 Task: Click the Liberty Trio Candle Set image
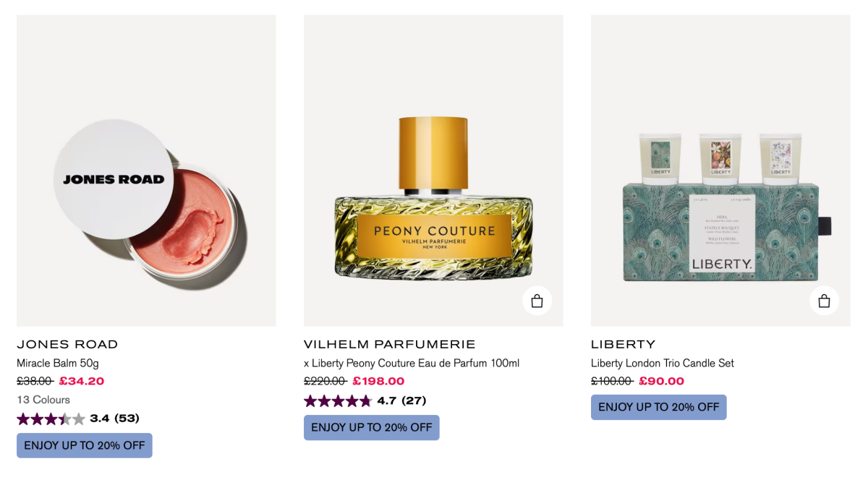click(x=720, y=170)
